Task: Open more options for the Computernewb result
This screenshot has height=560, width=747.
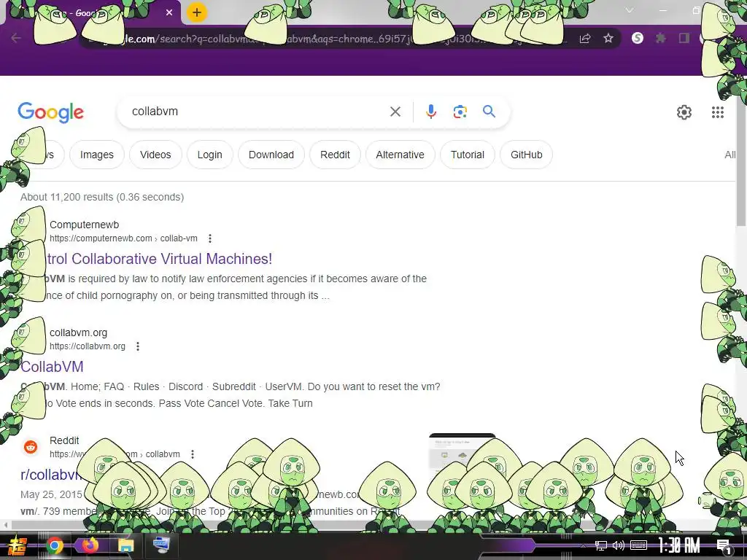Action: [x=209, y=238]
